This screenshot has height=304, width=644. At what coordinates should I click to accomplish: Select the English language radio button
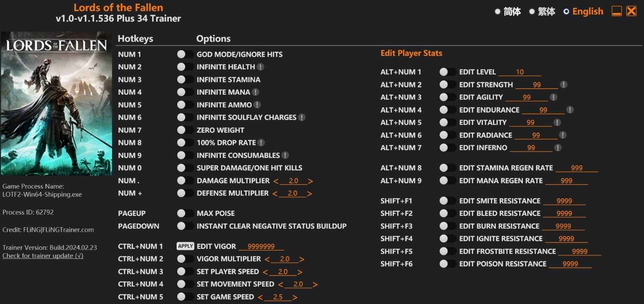tap(566, 11)
